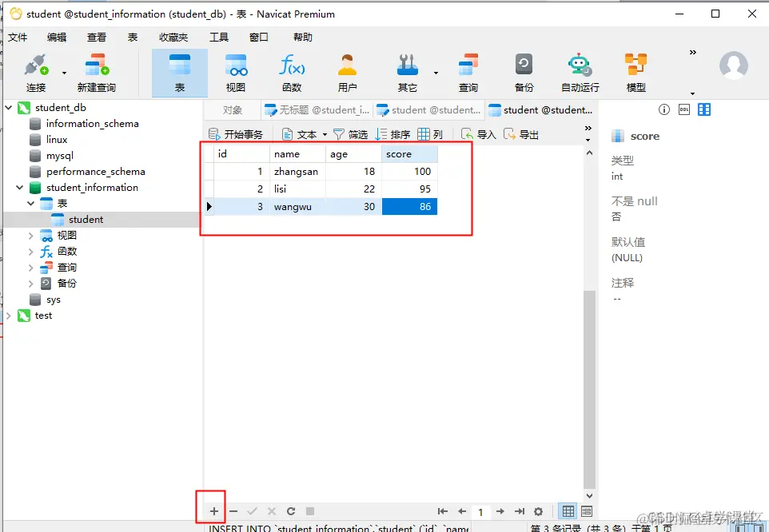
Task: Click 开始事务 begin transaction button
Action: pos(237,134)
